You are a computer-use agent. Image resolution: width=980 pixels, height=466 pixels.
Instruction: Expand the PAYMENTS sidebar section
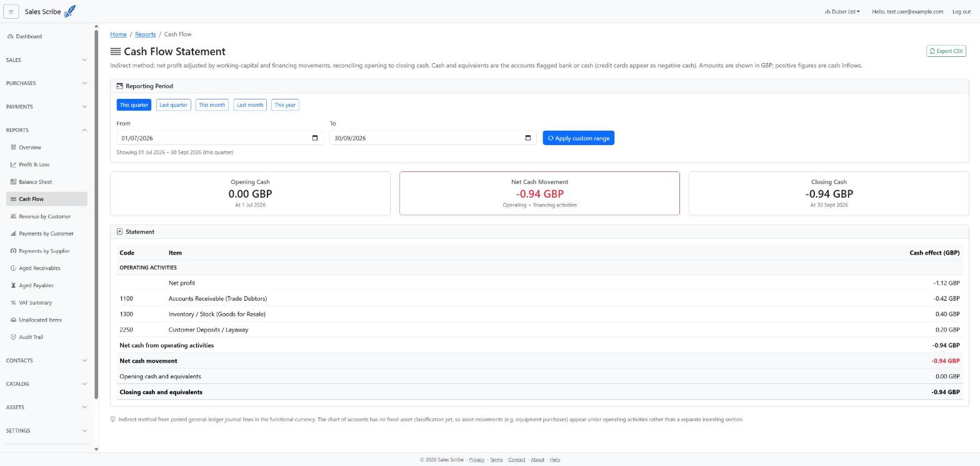(47, 107)
